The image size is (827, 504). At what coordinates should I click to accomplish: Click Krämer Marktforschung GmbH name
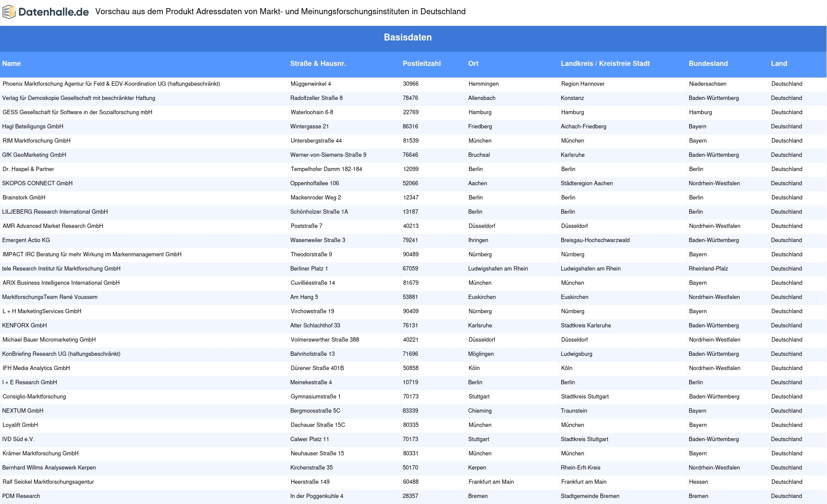pos(40,454)
